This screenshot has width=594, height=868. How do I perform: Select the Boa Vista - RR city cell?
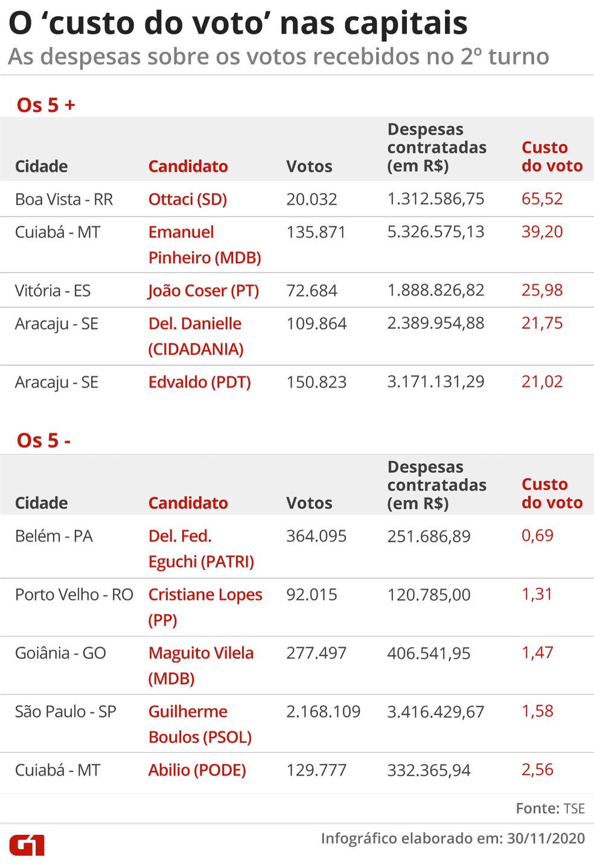(64, 199)
